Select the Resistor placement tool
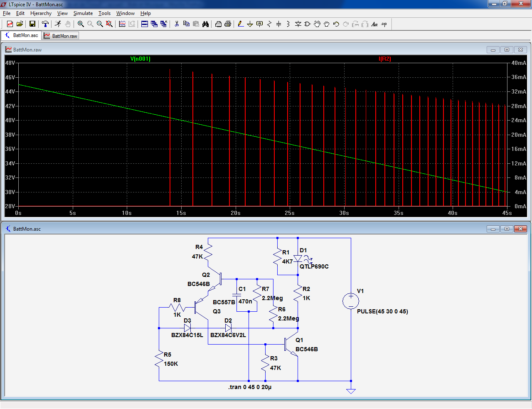The width and height of the screenshot is (532, 409). (269, 24)
